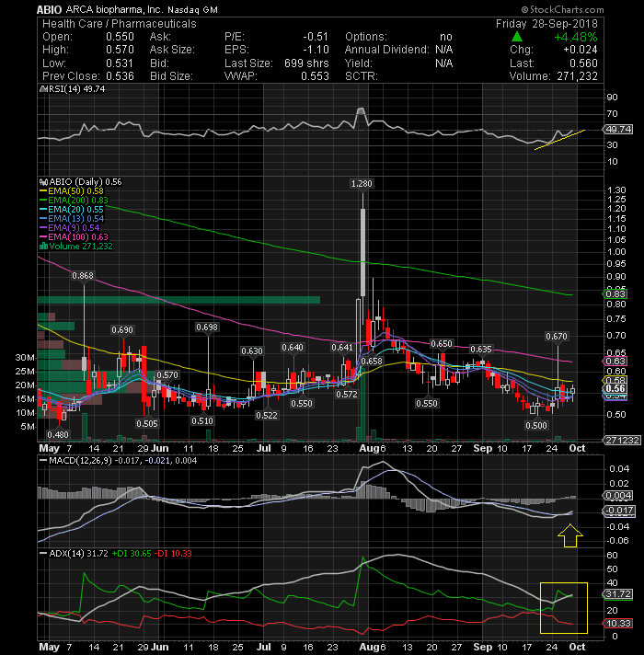Click the 0.658 price label
The height and width of the screenshot is (655, 644).
coord(372,361)
